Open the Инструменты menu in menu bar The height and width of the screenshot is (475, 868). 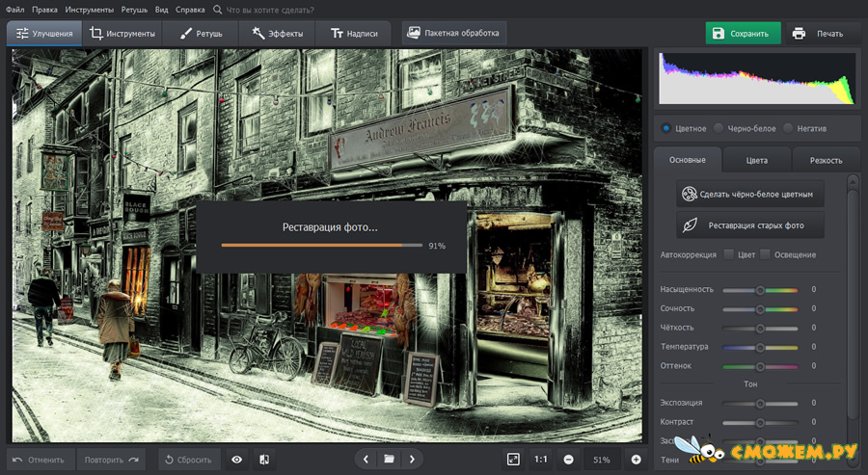[x=89, y=10]
